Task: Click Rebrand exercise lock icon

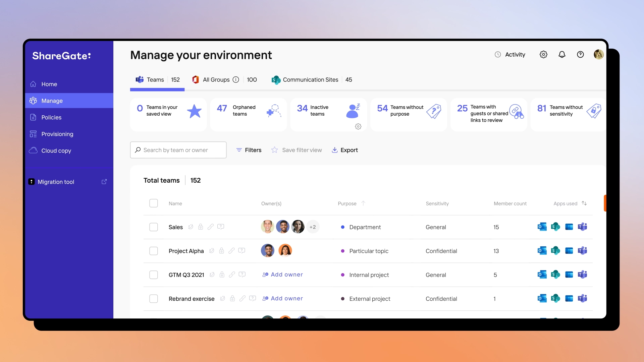Action: click(x=232, y=298)
